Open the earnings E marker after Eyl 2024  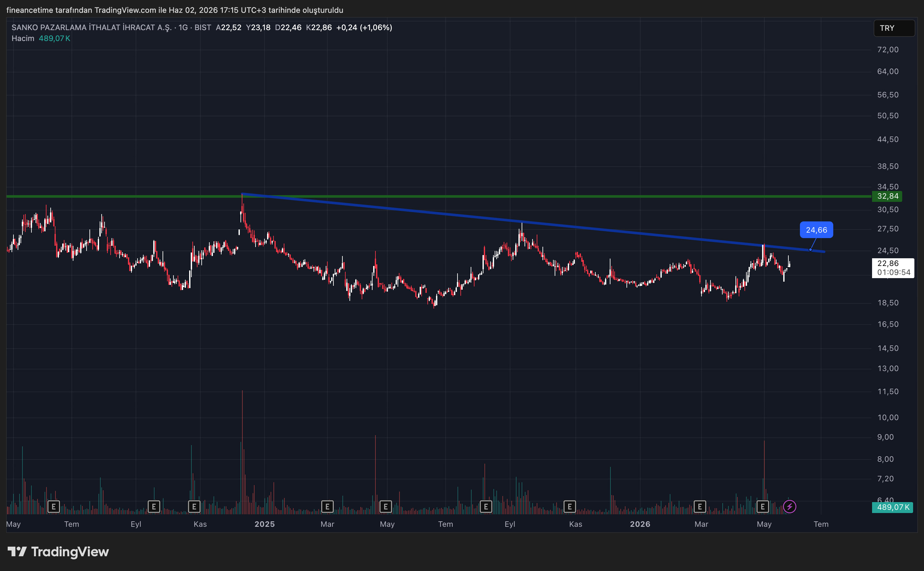pos(154,506)
